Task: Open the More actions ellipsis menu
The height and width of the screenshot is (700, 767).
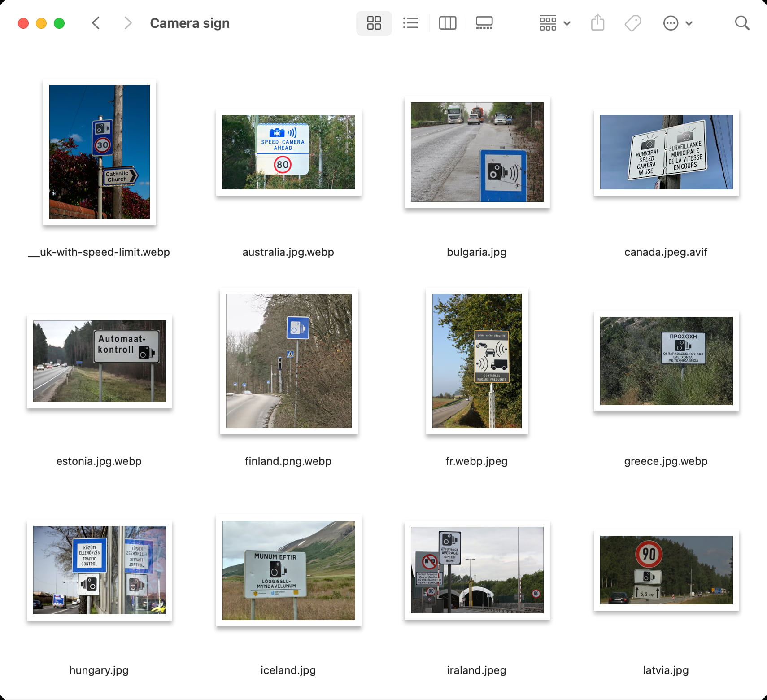Action: 677,23
